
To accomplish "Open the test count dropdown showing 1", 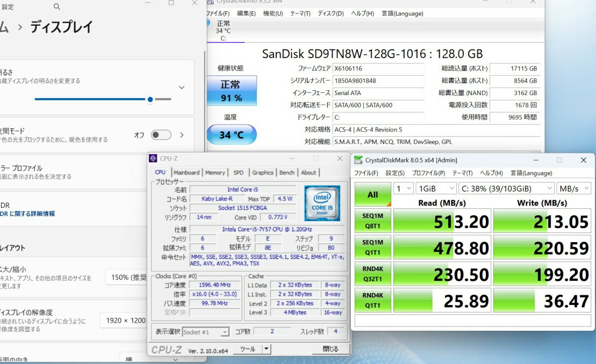I will [x=404, y=188].
